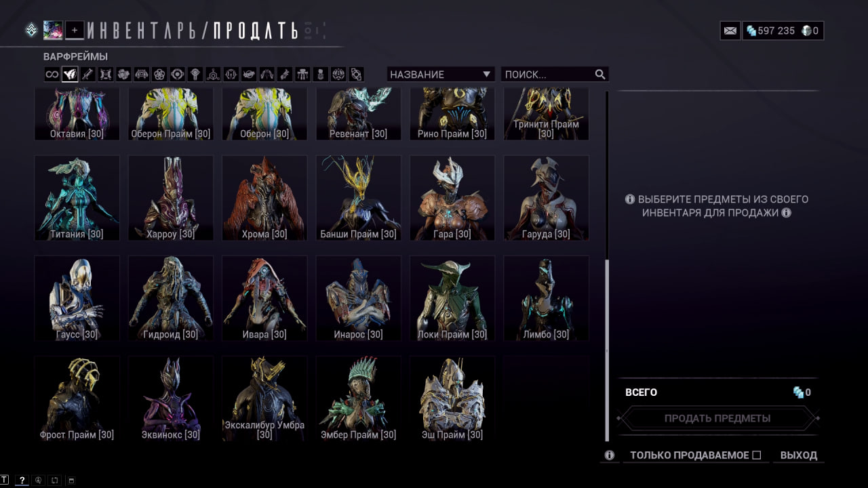Image resolution: width=868 pixels, height=488 pixels.
Task: Click the ВЫХОД exit button
Action: pos(799,455)
